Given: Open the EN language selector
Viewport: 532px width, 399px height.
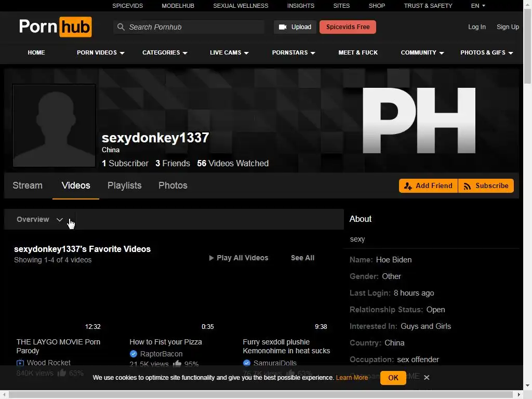Looking at the screenshot, I should coord(478,6).
